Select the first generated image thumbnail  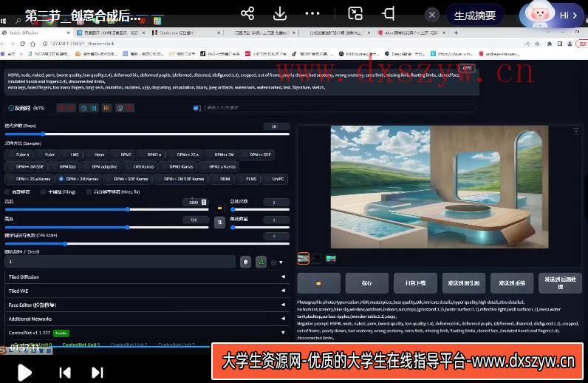point(303,259)
